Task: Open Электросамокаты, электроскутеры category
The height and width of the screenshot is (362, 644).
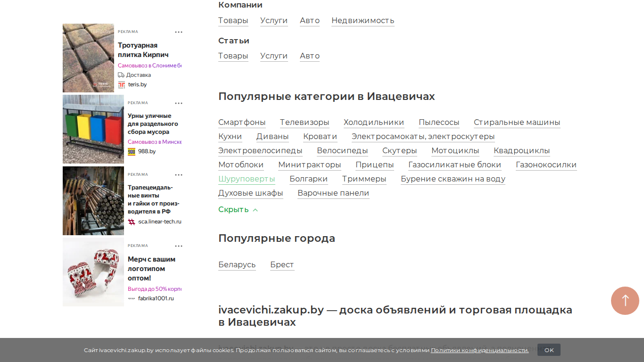Action: point(423,137)
